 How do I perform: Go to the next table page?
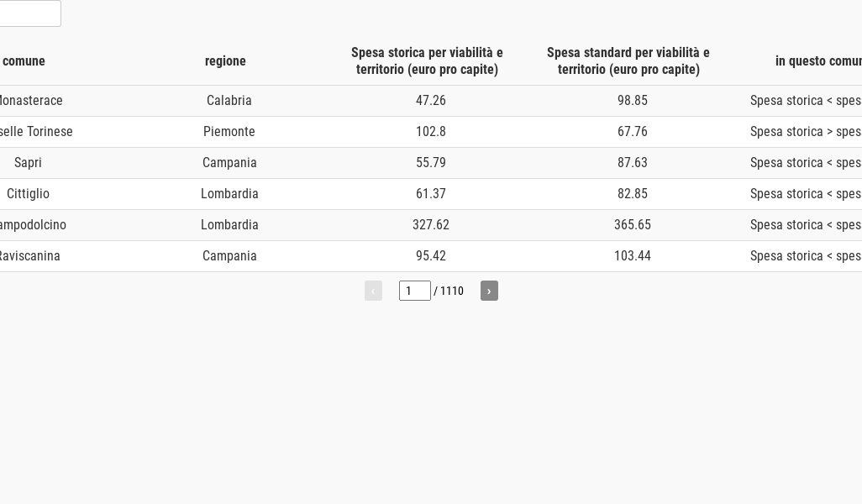tap(489, 291)
